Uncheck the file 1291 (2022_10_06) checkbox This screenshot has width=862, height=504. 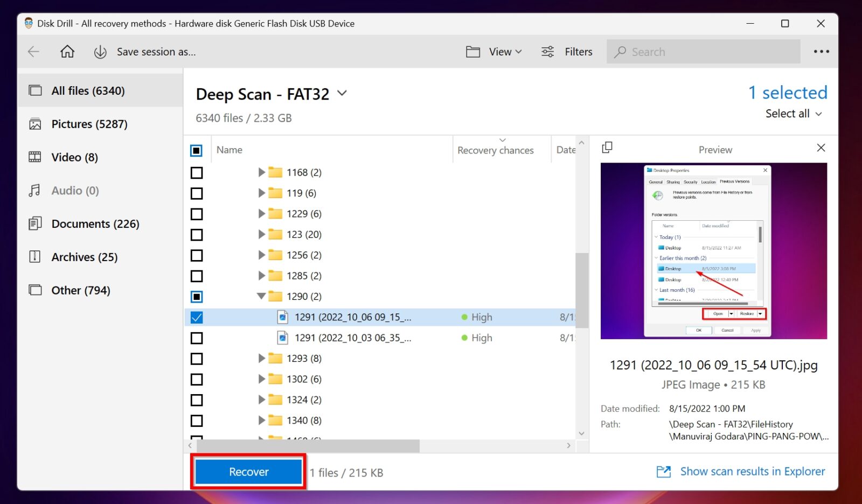point(197,317)
